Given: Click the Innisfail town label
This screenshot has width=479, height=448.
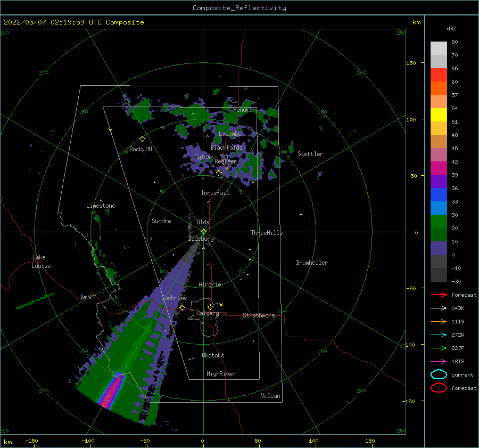Looking at the screenshot, I should coord(215,193).
